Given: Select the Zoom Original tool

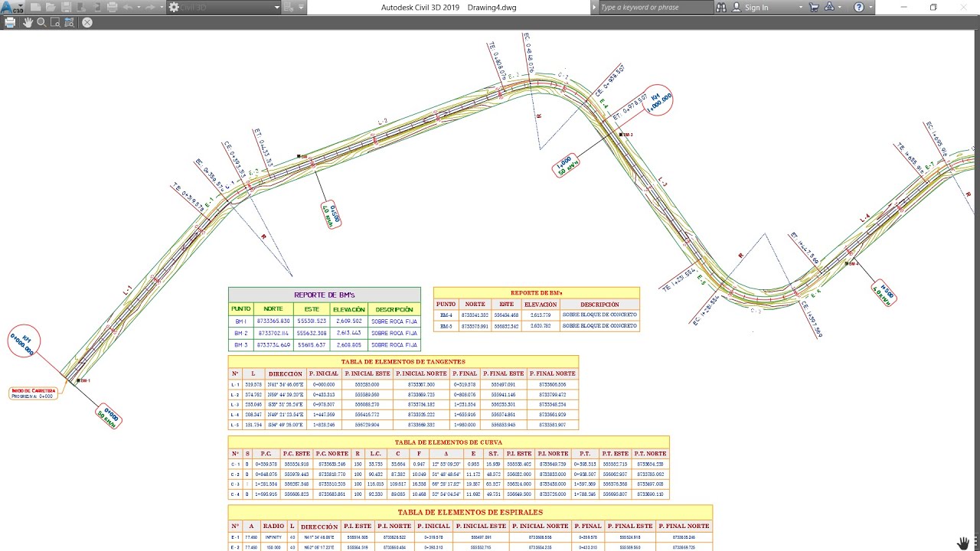Looking at the screenshot, I should pyautogui.click(x=69, y=22).
